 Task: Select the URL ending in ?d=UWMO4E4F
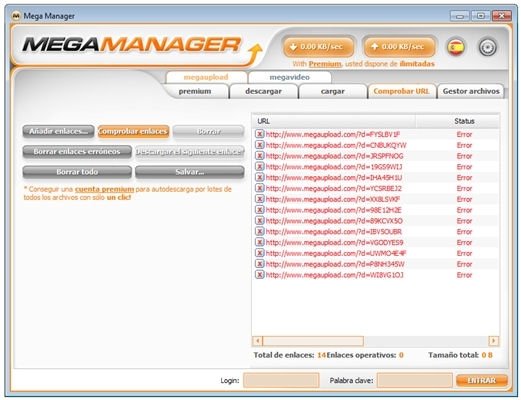pyautogui.click(x=336, y=253)
